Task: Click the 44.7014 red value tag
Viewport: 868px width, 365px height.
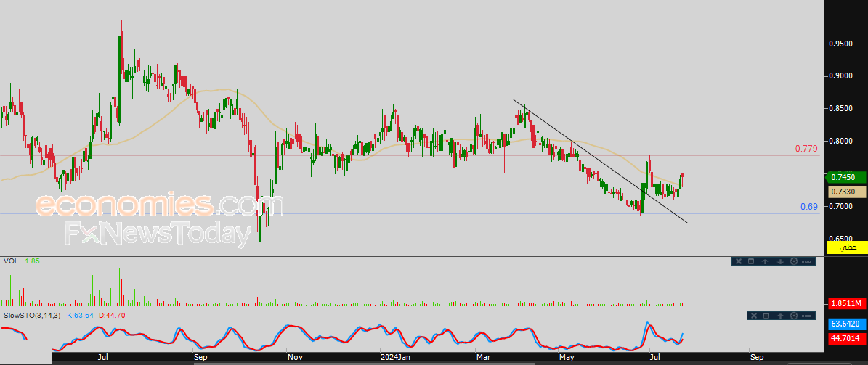Action: [x=846, y=338]
